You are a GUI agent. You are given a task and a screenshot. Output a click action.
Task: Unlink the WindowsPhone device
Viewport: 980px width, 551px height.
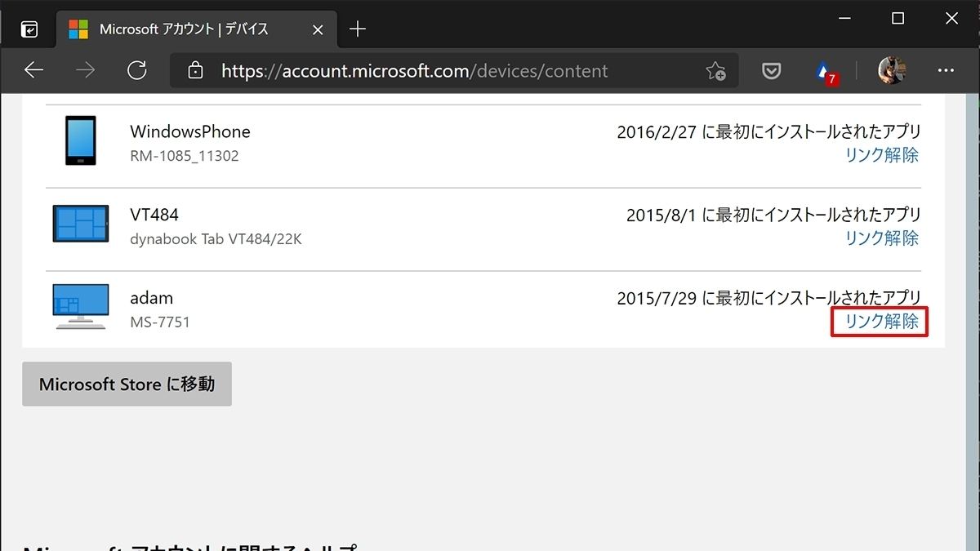pos(882,154)
